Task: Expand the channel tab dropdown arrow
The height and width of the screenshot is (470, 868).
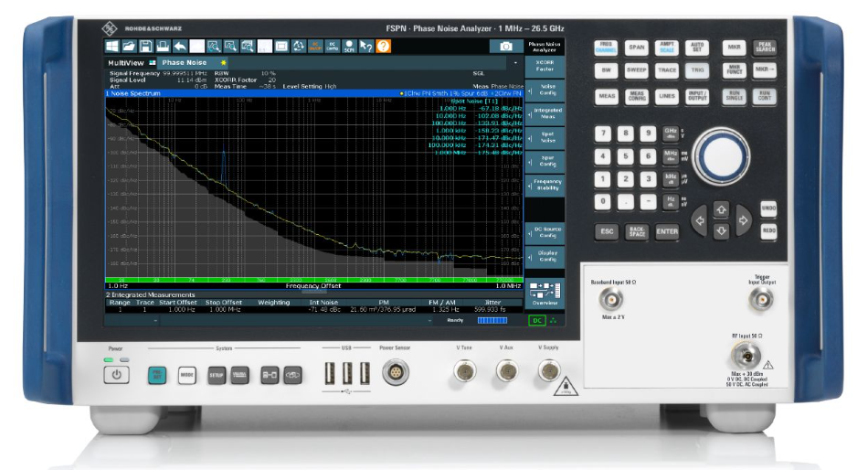Action: (x=514, y=62)
